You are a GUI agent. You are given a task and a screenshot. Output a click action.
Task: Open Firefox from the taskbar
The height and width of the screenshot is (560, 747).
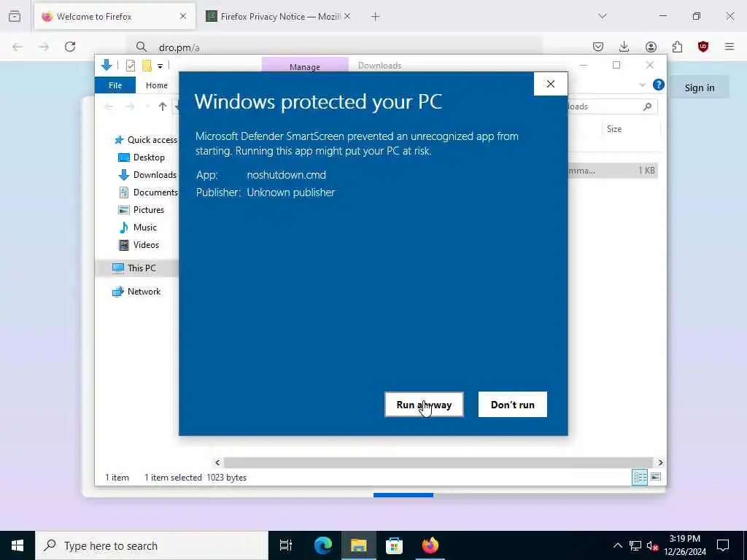[x=430, y=545]
